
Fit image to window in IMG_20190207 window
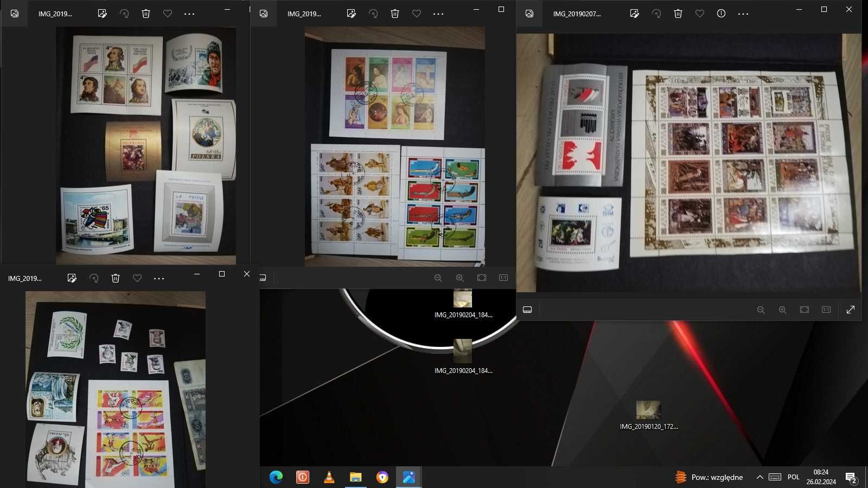click(805, 310)
